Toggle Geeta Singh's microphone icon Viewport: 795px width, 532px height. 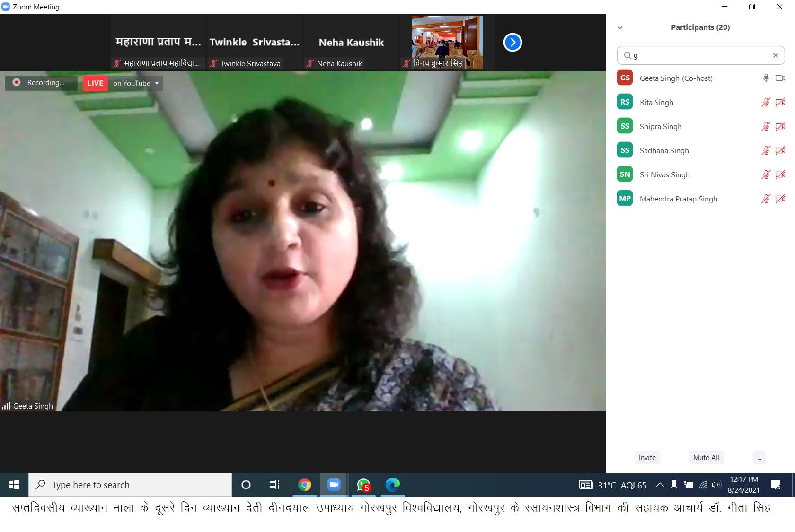pyautogui.click(x=766, y=78)
